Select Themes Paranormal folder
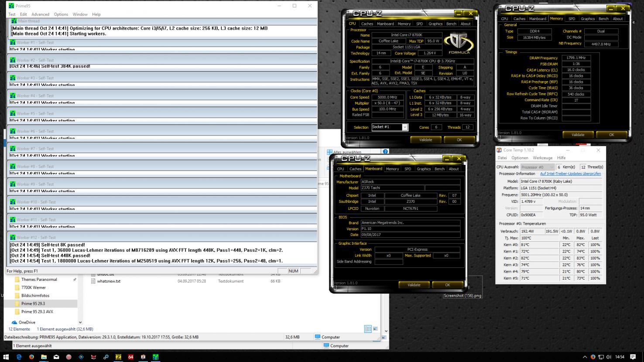The image size is (644, 362). pyautogui.click(x=39, y=280)
